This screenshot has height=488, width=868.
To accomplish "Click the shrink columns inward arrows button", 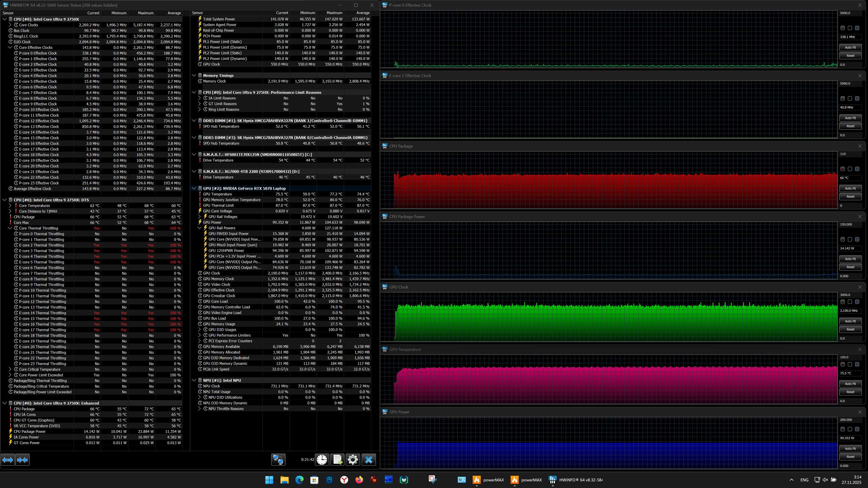I will [x=23, y=460].
